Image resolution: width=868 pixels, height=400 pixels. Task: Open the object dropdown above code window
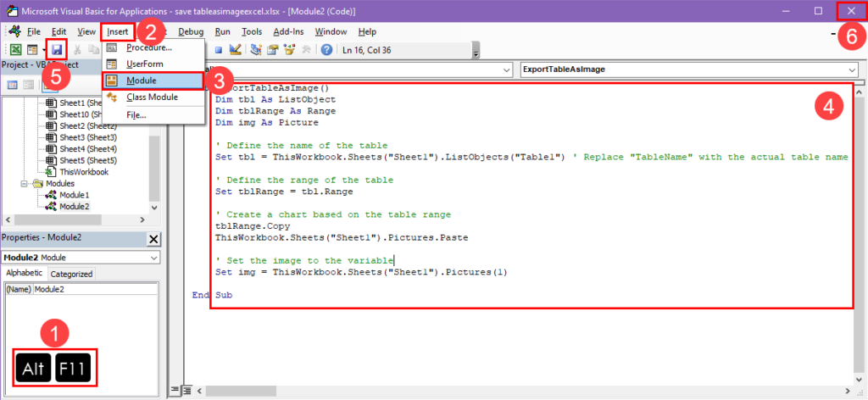[507, 70]
